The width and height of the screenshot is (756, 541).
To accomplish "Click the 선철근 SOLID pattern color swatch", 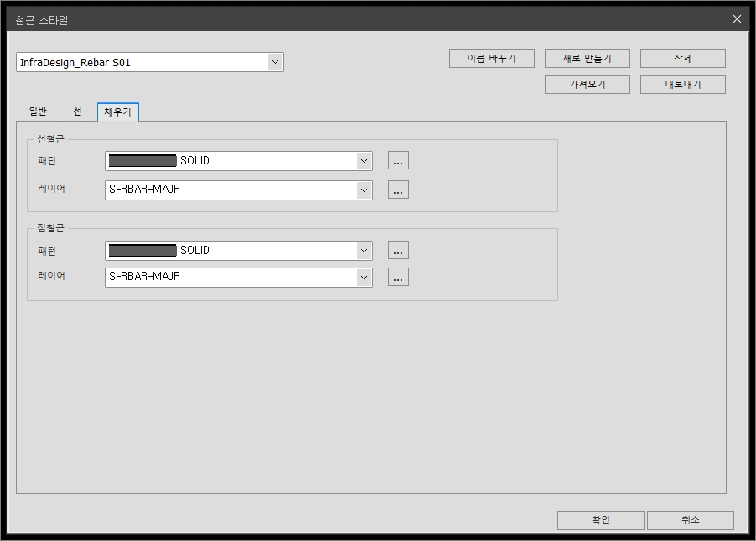I will click(142, 161).
